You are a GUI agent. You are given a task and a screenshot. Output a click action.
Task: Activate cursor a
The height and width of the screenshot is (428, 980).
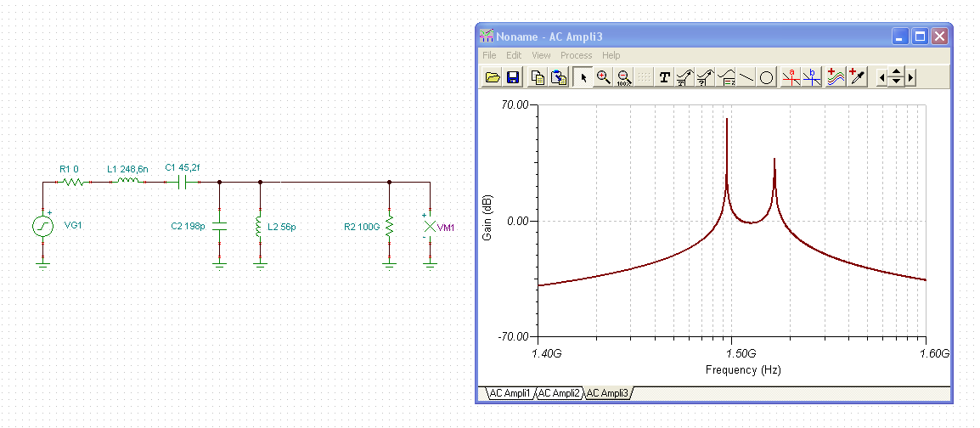791,77
